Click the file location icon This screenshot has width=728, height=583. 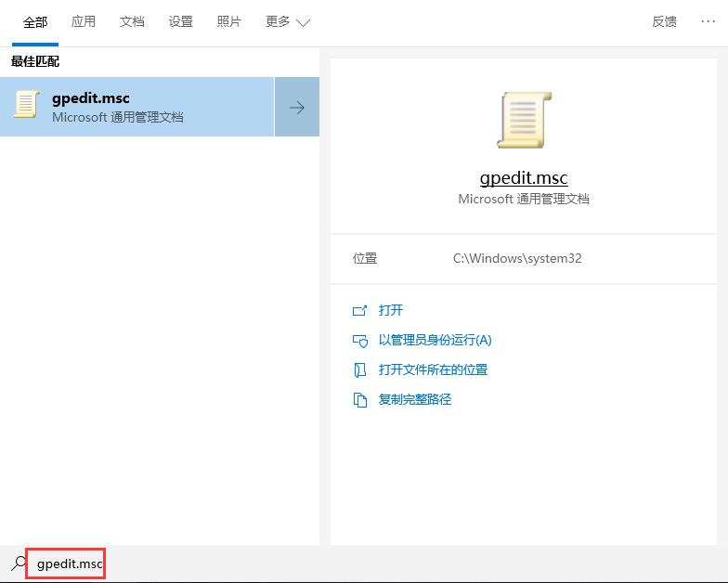tap(360, 370)
